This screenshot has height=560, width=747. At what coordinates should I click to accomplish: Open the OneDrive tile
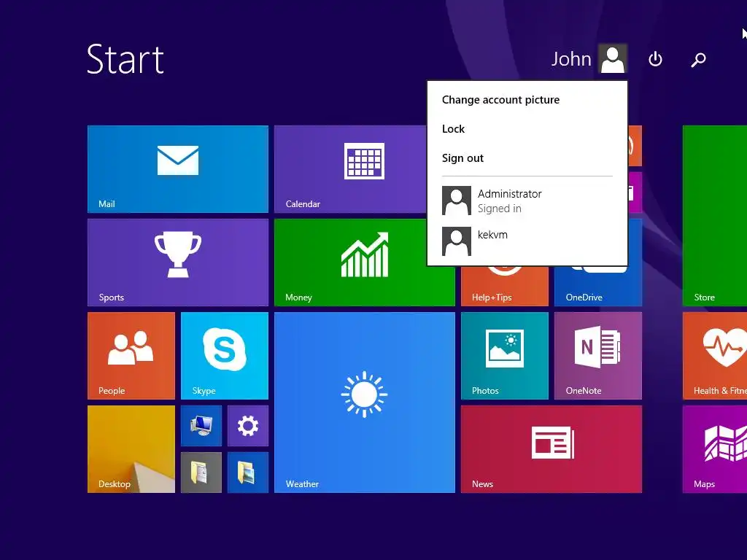pyautogui.click(x=598, y=286)
